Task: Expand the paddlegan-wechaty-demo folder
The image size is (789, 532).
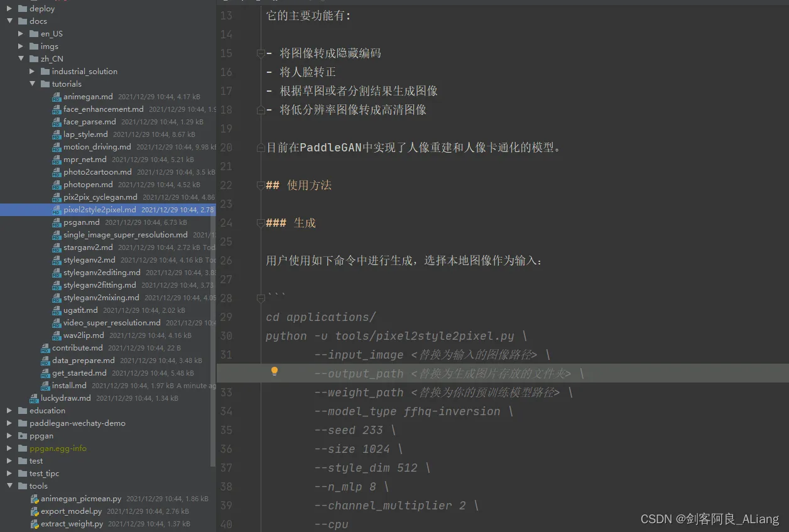Action: pos(9,423)
